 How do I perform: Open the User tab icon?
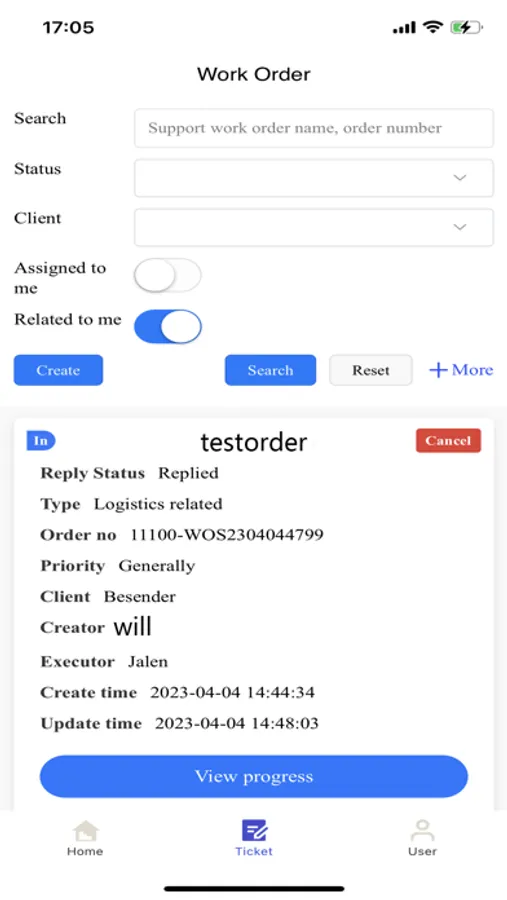[423, 830]
